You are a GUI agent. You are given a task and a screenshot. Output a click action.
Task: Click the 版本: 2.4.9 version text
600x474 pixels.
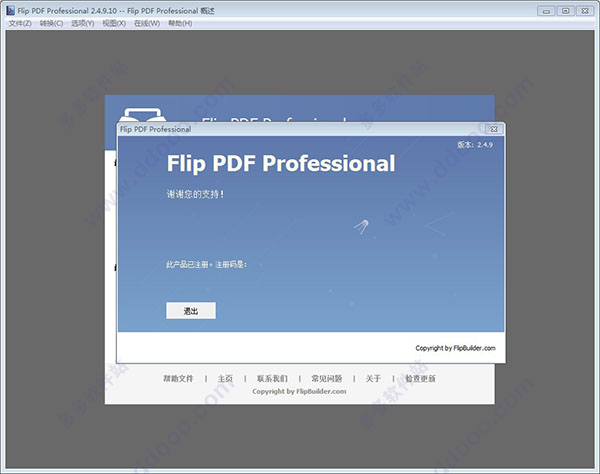[475, 145]
